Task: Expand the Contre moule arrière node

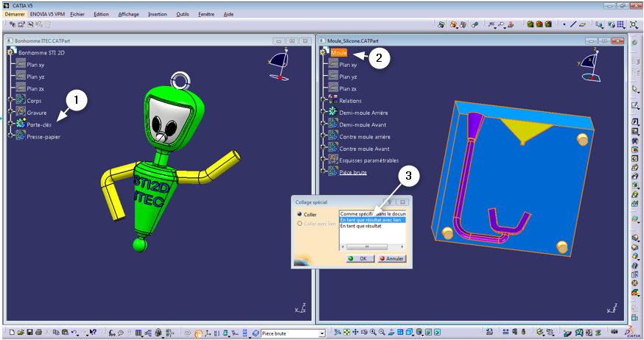Action: [323, 135]
